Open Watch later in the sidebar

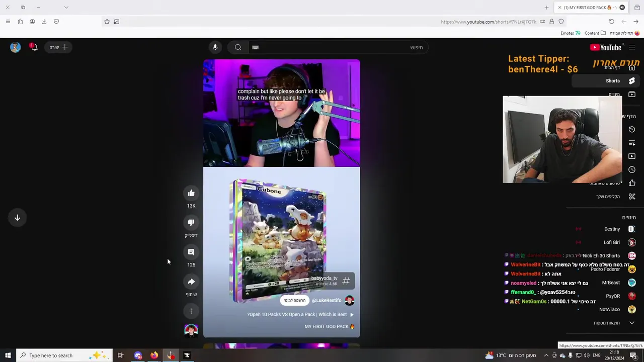click(x=632, y=169)
